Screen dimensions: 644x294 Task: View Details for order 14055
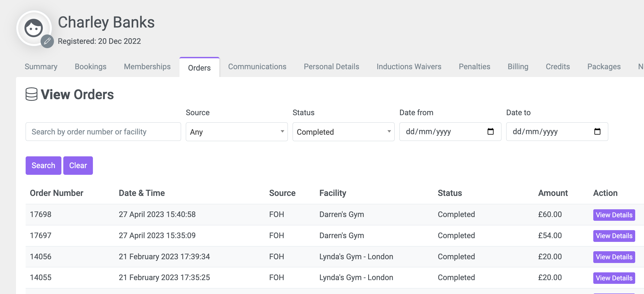pyautogui.click(x=614, y=278)
